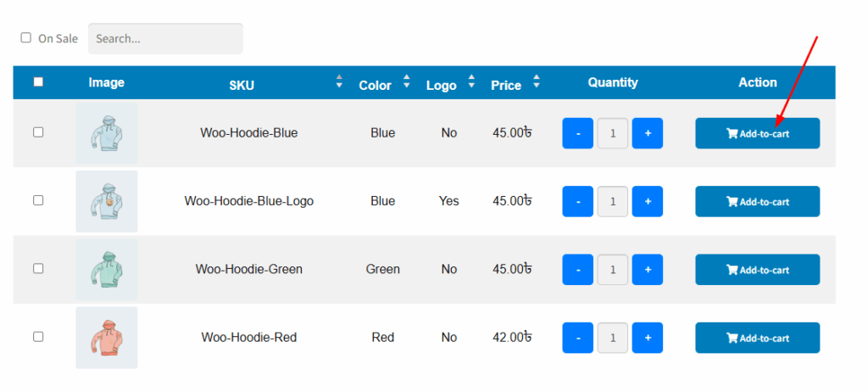Add Woo-Hoodie-Blue to cart
Screen dimensions: 868x392
[x=757, y=133]
